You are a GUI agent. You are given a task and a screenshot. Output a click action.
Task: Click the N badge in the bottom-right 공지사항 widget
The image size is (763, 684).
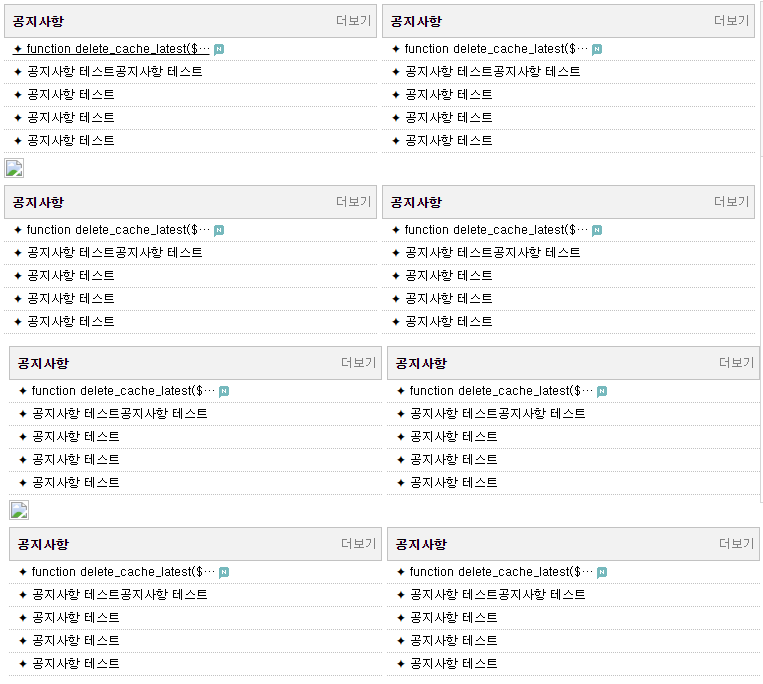602,572
